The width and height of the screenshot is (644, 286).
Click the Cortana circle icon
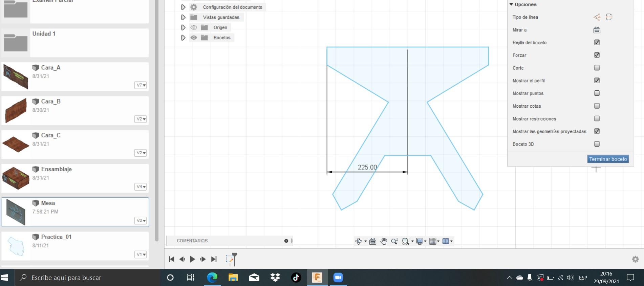[x=170, y=278]
